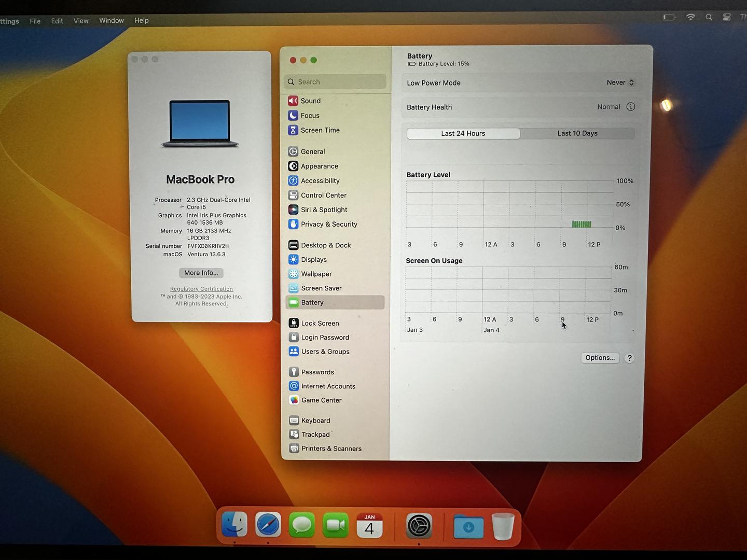Open the Window menu
The height and width of the screenshot is (560, 747).
112,21
